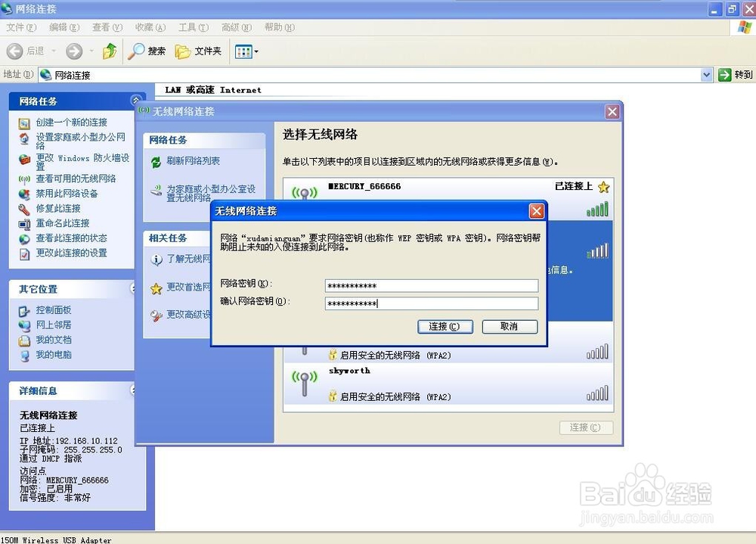This screenshot has width=756, height=544.
Task: Open the 查看(V) menu
Action: [107, 27]
